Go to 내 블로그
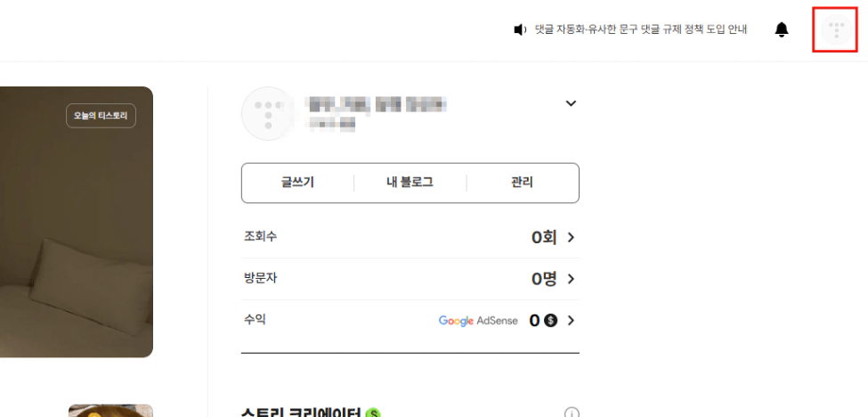 410,183
